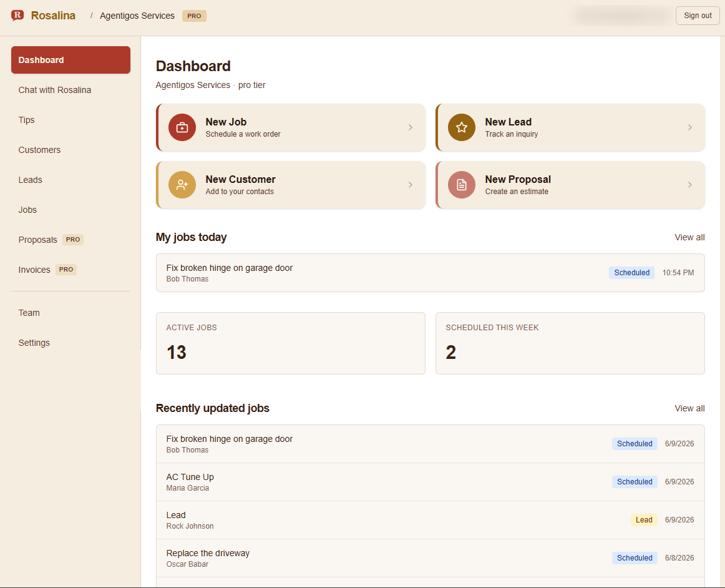This screenshot has width=725, height=588.
Task: Click the chevron on New Job card
Action: [410, 127]
